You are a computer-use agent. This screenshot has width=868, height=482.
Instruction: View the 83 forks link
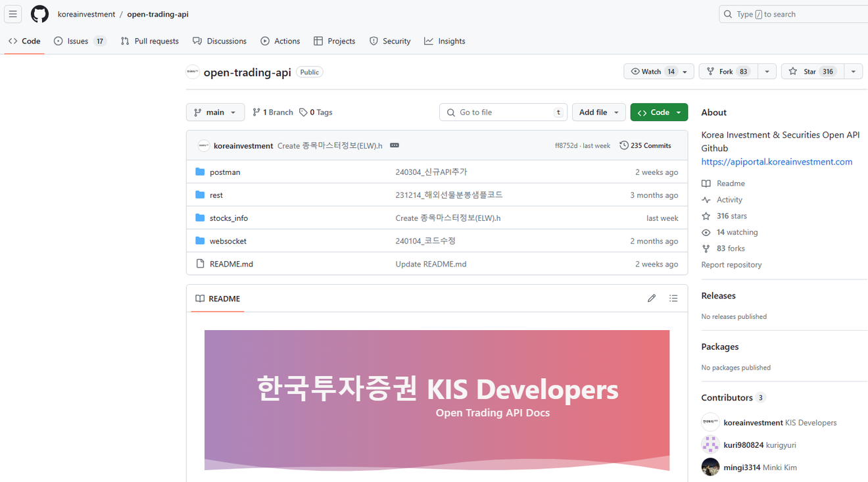[723, 249]
